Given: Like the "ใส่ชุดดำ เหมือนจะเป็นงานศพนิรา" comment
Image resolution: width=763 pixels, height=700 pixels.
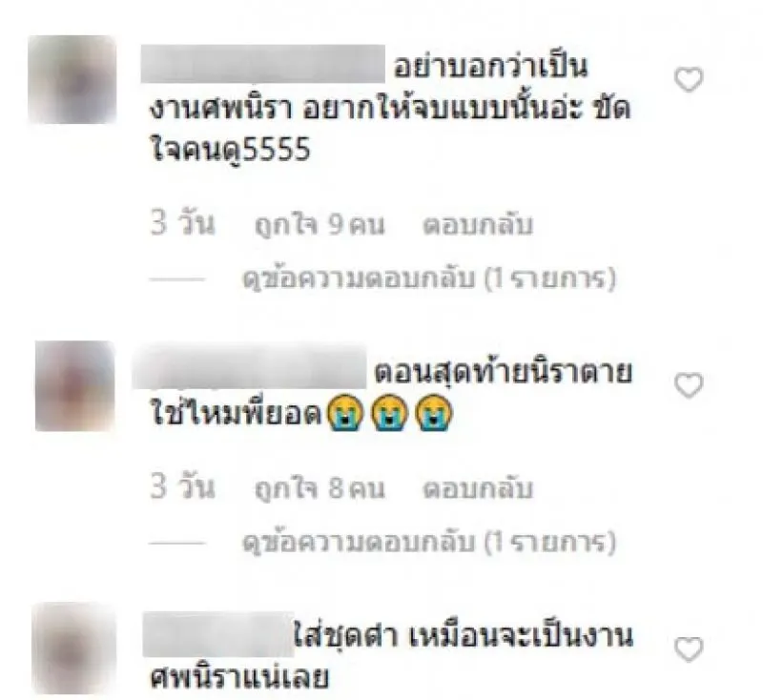Looking at the screenshot, I should (x=689, y=649).
